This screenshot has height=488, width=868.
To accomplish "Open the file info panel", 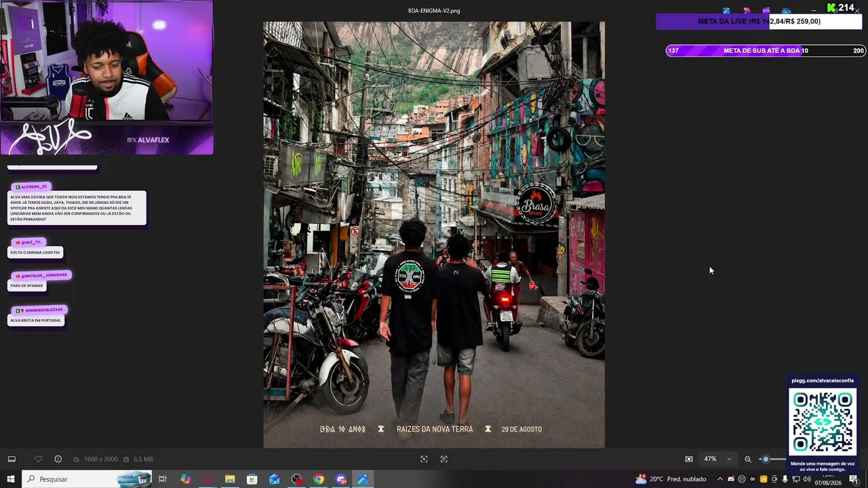I will [x=58, y=459].
